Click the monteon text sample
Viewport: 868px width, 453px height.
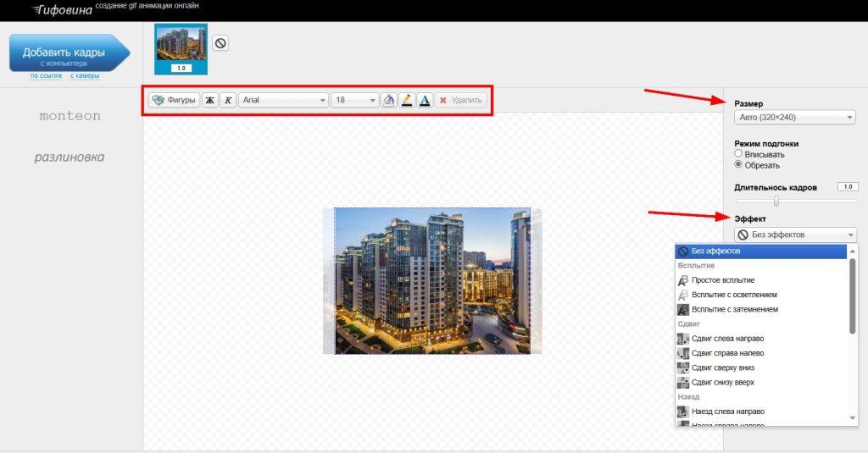70,116
